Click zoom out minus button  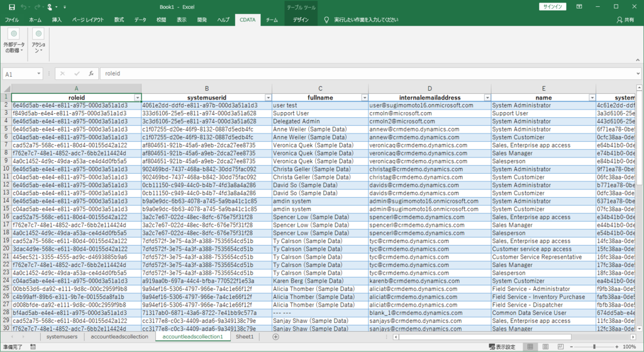coord(572,347)
